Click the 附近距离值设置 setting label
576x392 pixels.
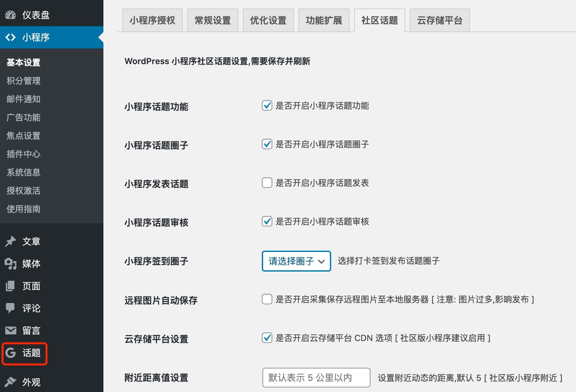pyautogui.click(x=156, y=378)
